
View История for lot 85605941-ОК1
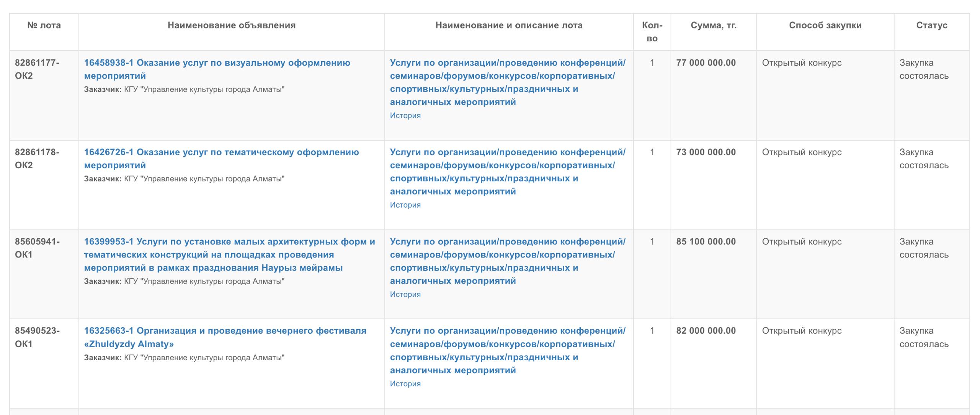coord(405,294)
